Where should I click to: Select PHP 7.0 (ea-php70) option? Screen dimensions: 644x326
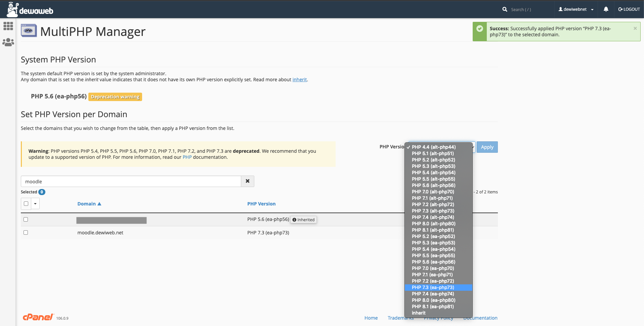(x=438, y=268)
